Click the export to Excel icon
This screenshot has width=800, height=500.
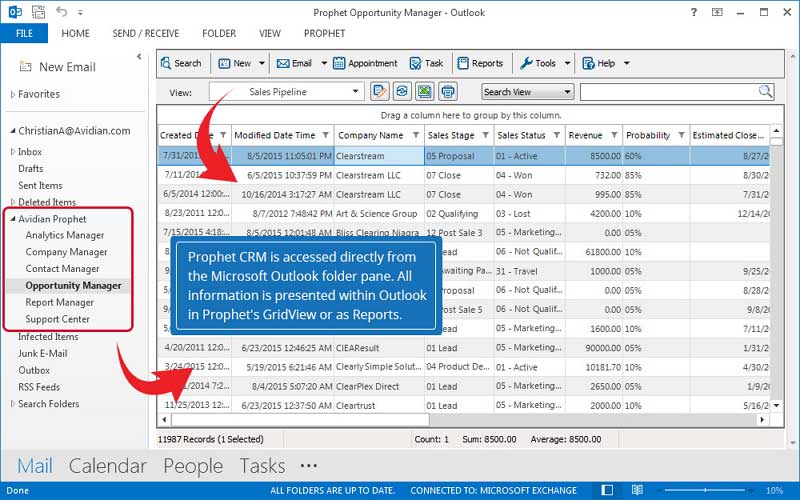coord(424,92)
